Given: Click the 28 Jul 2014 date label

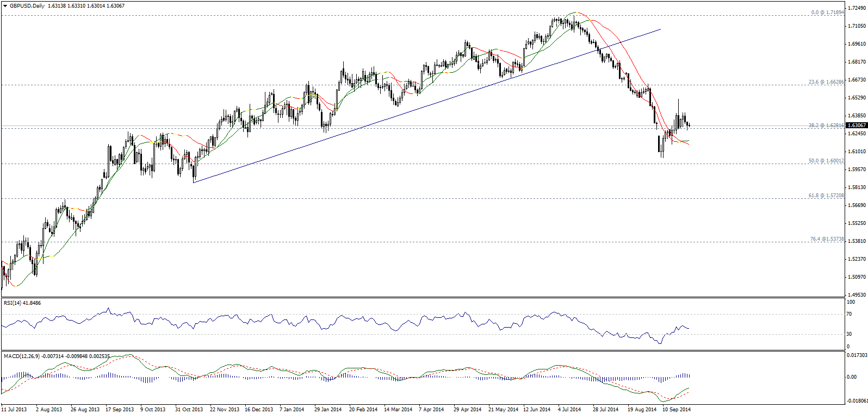Looking at the screenshot, I should [x=605, y=410].
